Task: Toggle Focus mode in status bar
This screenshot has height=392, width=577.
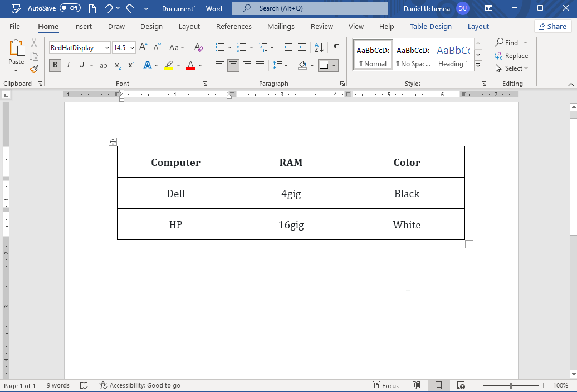Action: point(385,385)
